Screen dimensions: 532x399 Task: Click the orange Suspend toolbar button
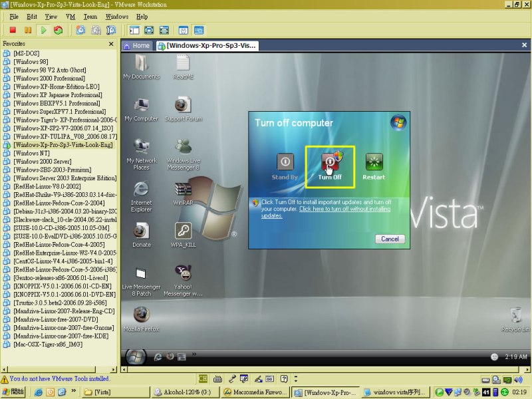click(28, 30)
